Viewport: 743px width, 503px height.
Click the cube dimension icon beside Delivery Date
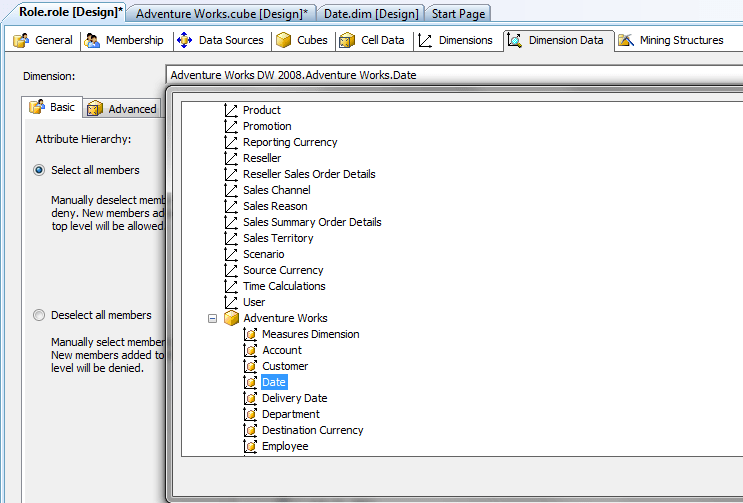click(x=250, y=398)
